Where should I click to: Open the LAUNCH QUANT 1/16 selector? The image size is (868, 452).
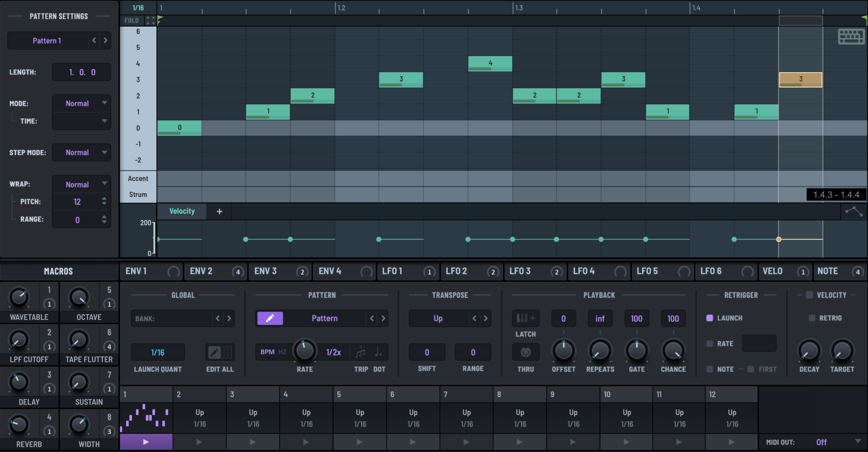click(x=158, y=352)
